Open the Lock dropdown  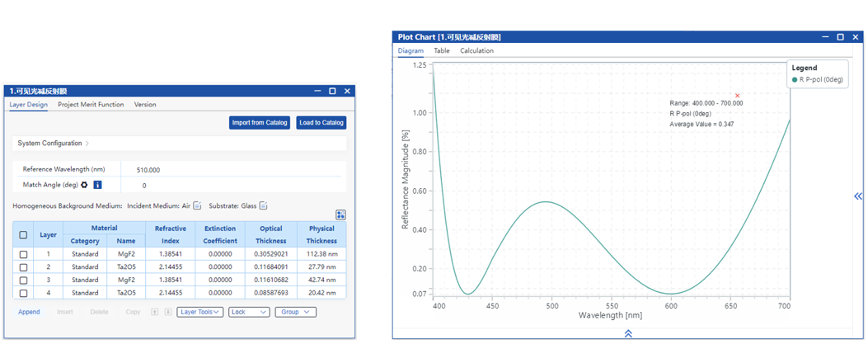(248, 312)
